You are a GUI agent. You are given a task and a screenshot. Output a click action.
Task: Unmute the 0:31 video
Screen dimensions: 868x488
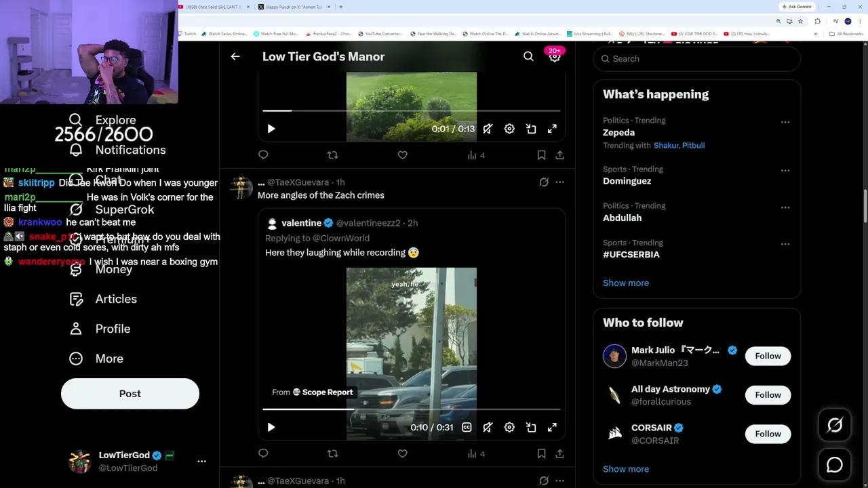pyautogui.click(x=488, y=428)
